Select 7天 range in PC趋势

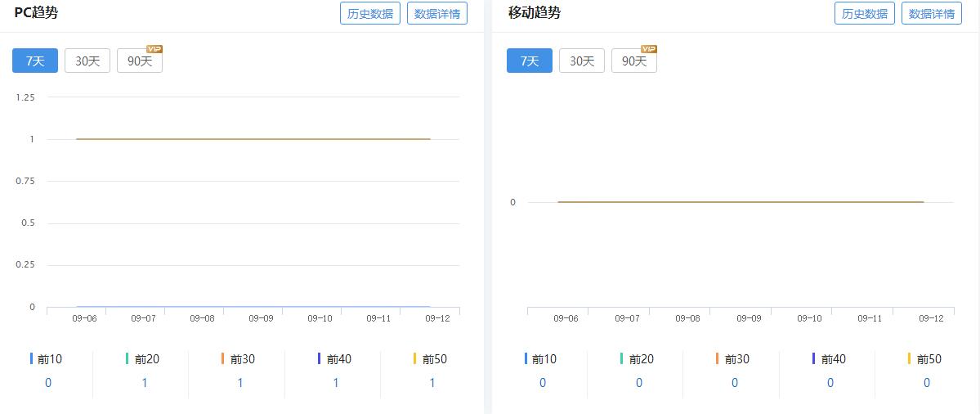click(35, 61)
